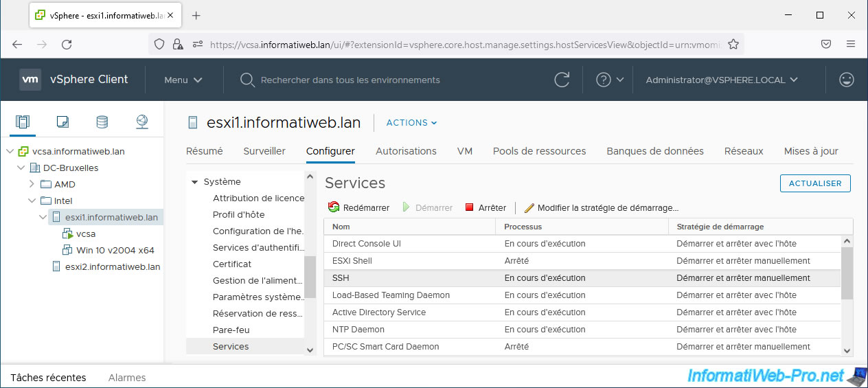Click the search magnifier icon
Viewport: 868px width, 388px height.
click(247, 80)
